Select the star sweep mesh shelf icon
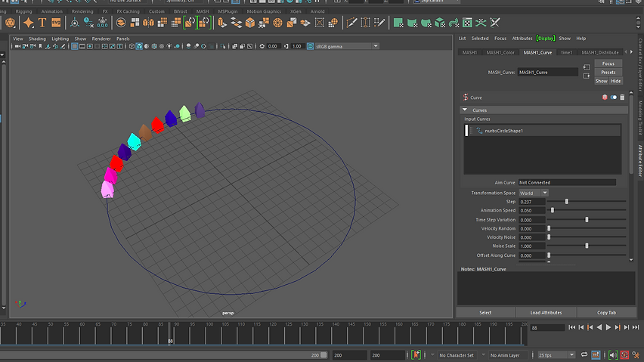This screenshot has height=362, width=644. 28,23
